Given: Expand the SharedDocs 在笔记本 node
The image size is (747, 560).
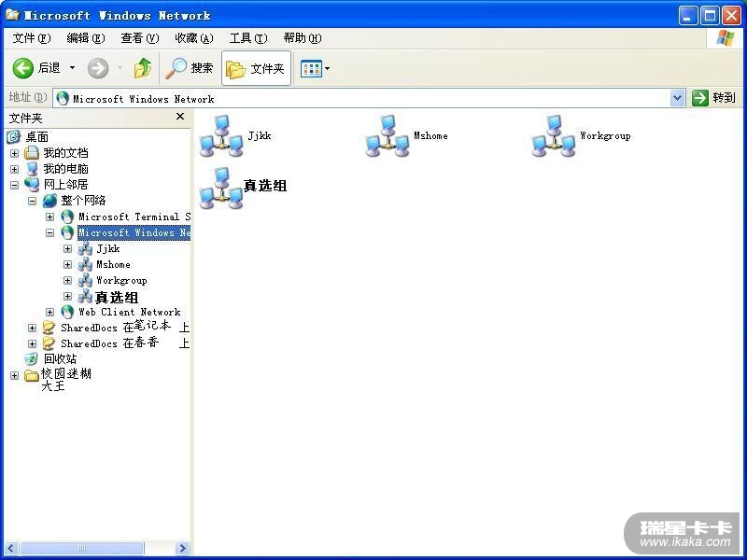Looking at the screenshot, I should coord(32,329).
